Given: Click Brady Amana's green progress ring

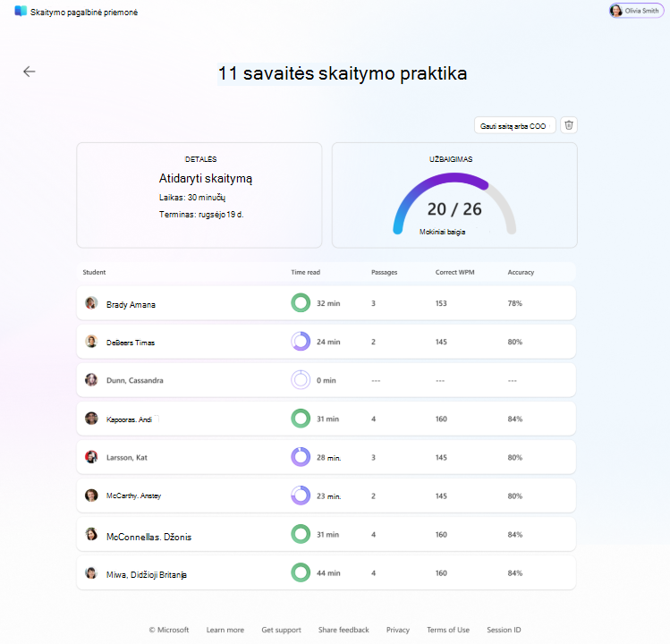Looking at the screenshot, I should coord(301,303).
